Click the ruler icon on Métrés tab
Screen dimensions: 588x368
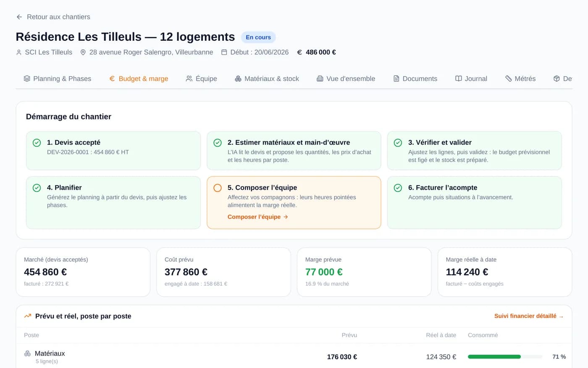click(508, 79)
